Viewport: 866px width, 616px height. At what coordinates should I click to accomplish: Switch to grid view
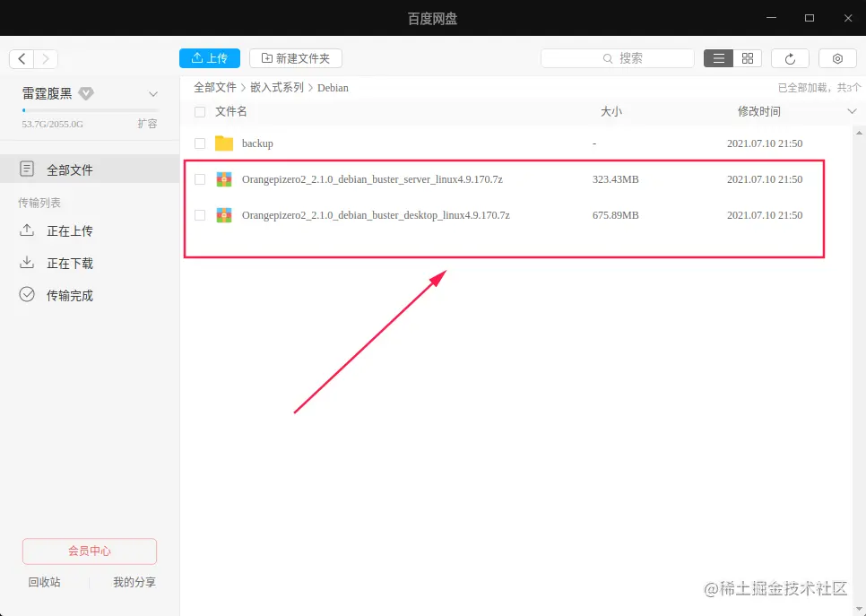click(x=748, y=58)
